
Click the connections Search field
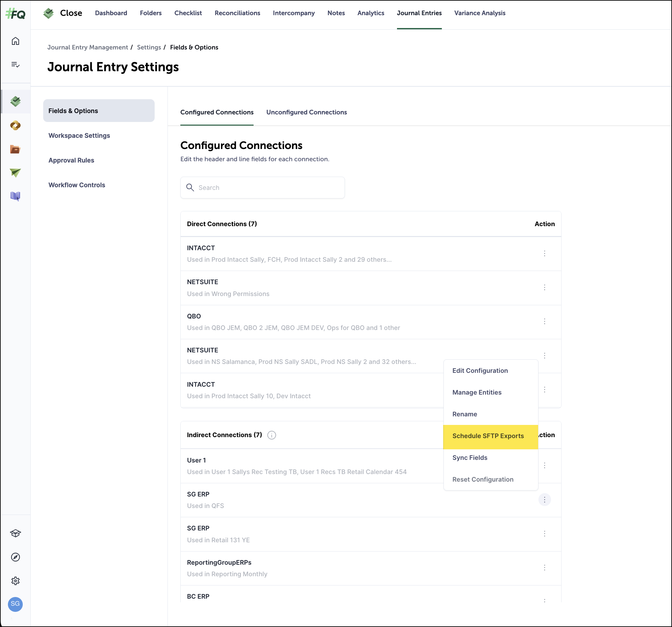(x=262, y=188)
